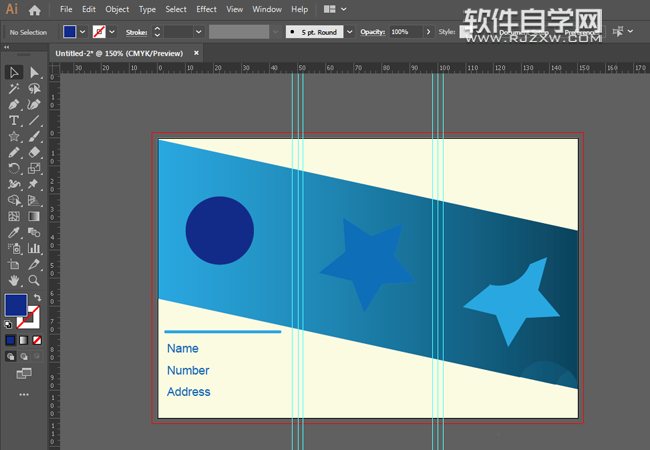Set paint mode to None
The image size is (650, 450).
38,340
